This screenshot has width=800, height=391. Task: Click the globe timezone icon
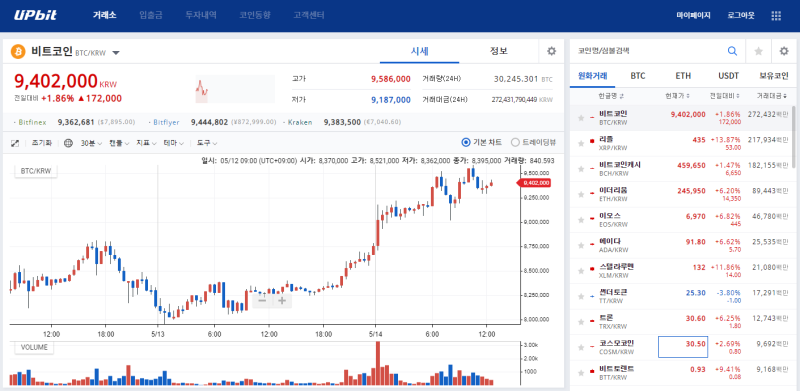[68, 143]
